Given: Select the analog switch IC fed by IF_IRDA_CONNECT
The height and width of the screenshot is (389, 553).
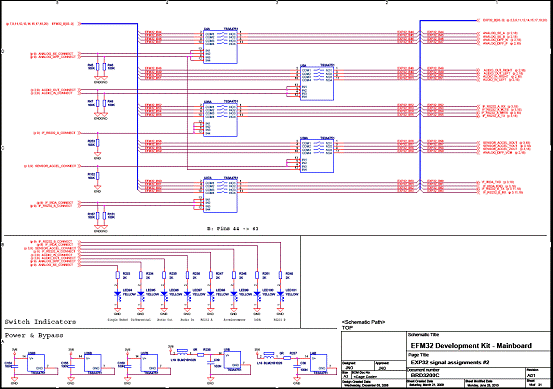Looking at the screenshot, I should click(220, 196).
